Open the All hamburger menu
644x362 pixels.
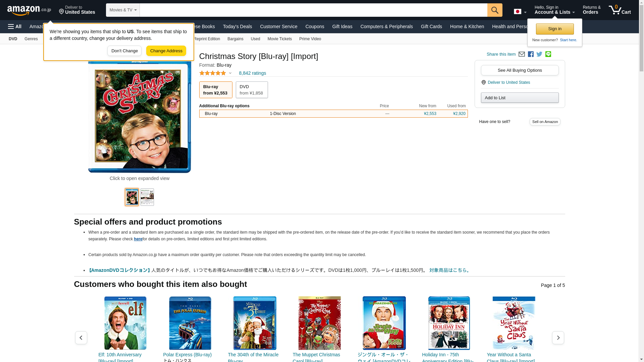(15, 26)
